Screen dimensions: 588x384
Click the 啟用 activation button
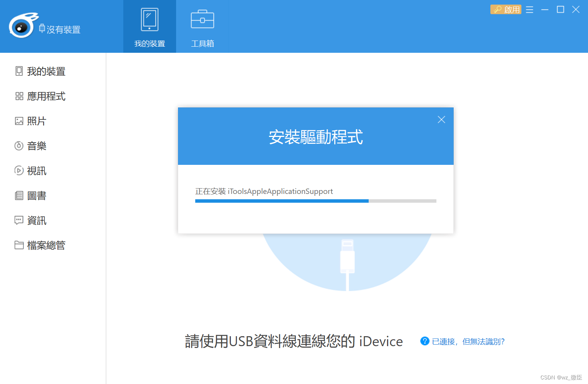(506, 9)
